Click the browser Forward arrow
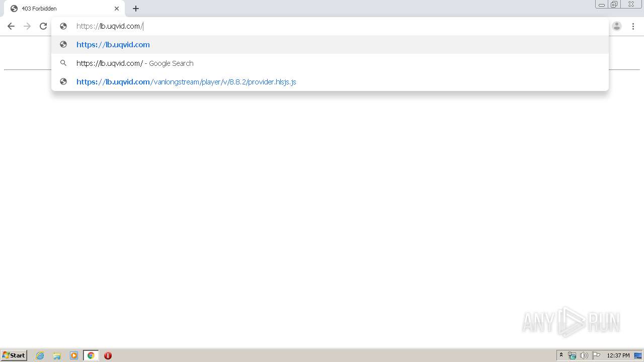Viewport: 644px width, 362px height. 27,26
